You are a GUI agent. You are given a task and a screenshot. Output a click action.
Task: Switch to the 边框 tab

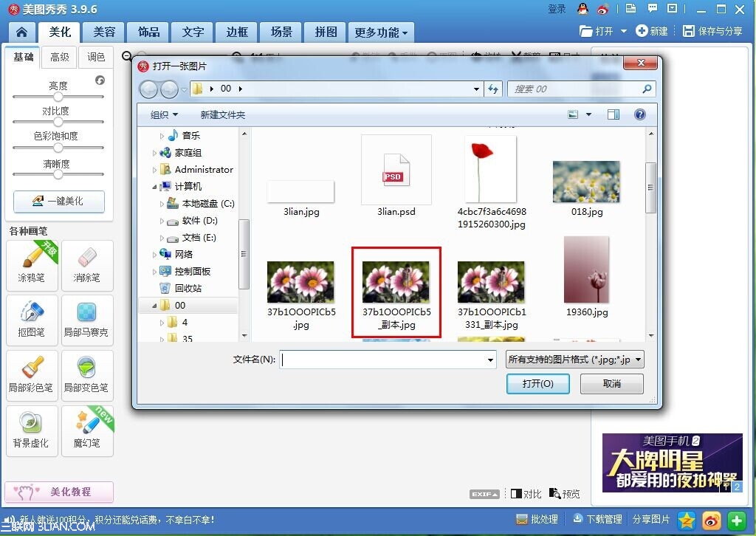[x=237, y=32]
